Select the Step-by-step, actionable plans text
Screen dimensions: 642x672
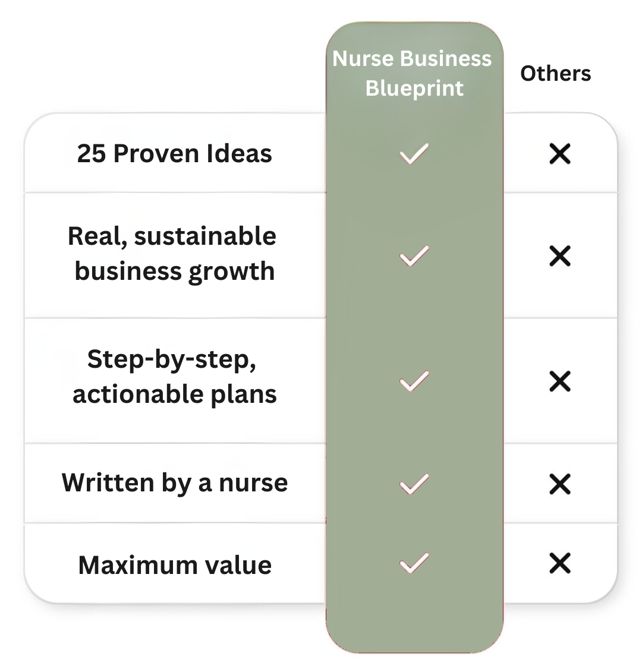[x=174, y=376]
